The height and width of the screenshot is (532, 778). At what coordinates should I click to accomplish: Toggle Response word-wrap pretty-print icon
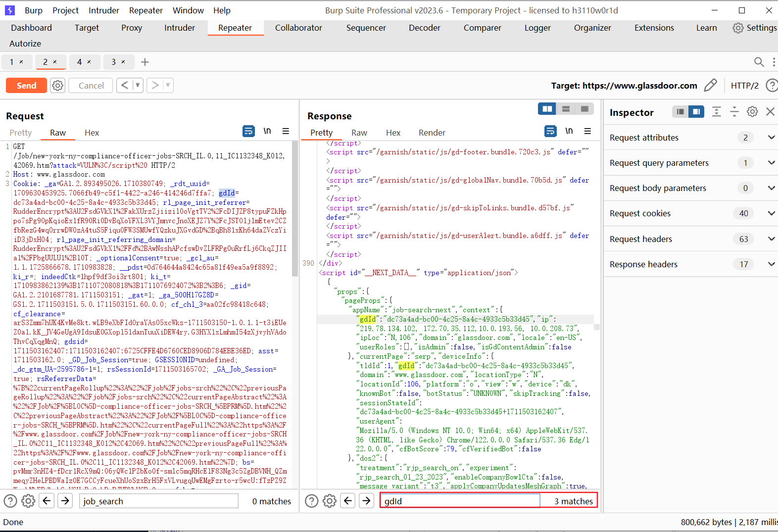550,131
